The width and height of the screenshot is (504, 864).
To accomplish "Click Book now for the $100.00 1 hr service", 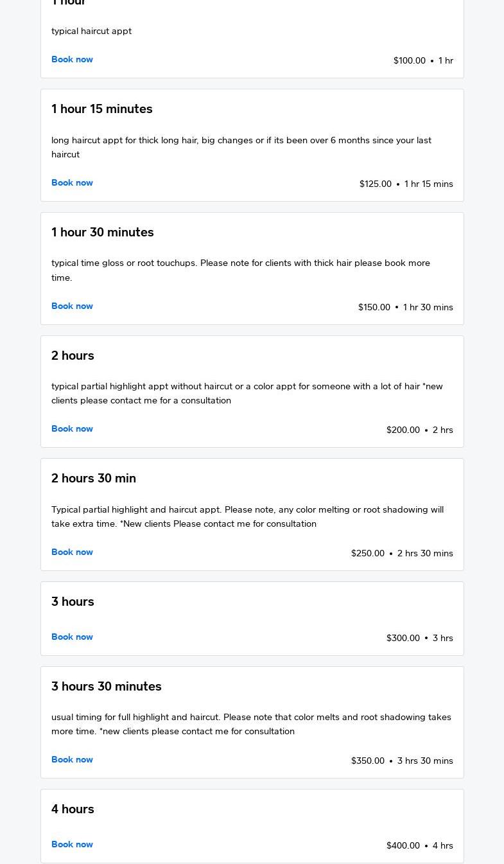I will coord(72,60).
